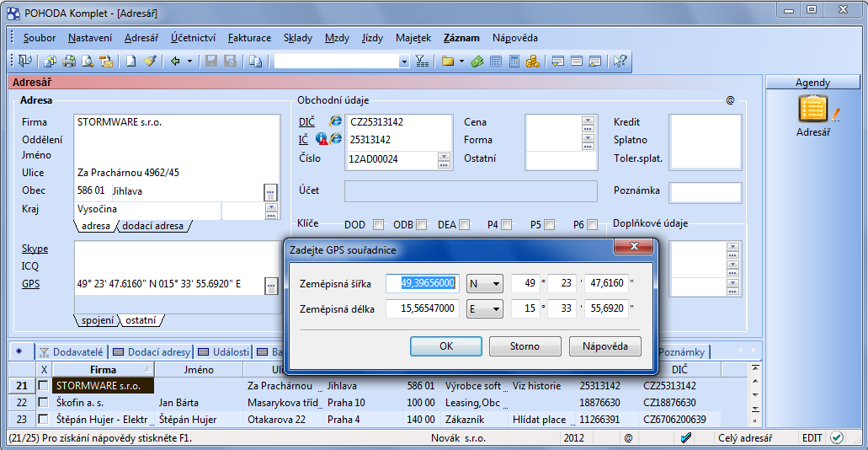868x450 pixels.
Task: Click Storno to cancel GPS dialog
Action: point(525,346)
